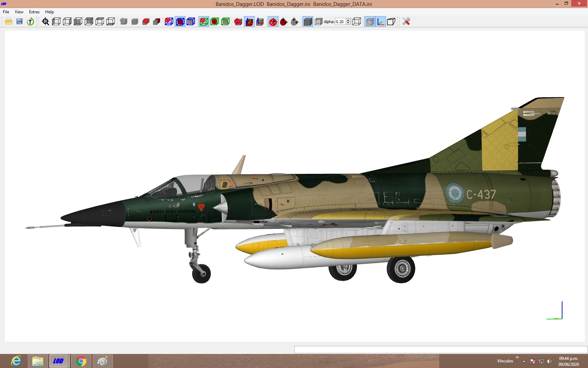Click the save disk icon

coord(20,22)
